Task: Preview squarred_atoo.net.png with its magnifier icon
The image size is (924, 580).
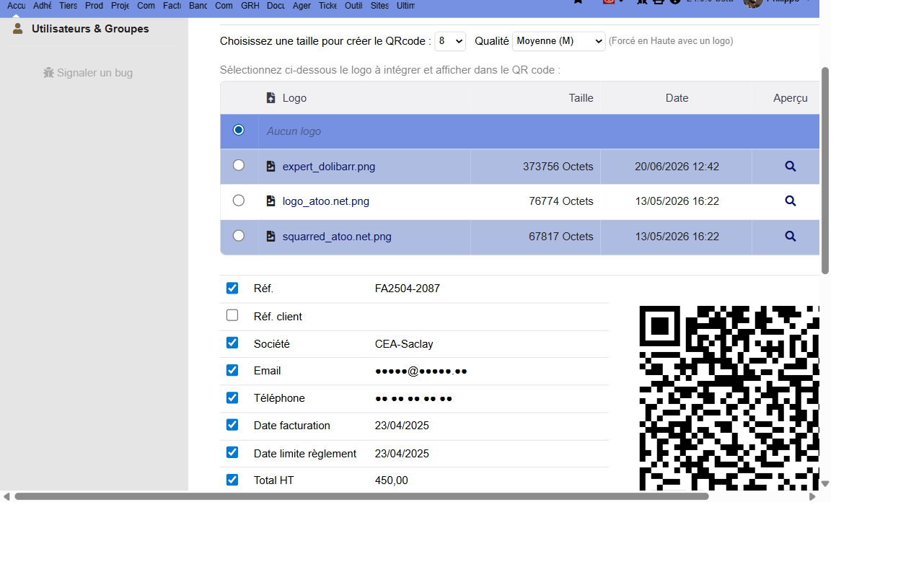Action: [791, 236]
